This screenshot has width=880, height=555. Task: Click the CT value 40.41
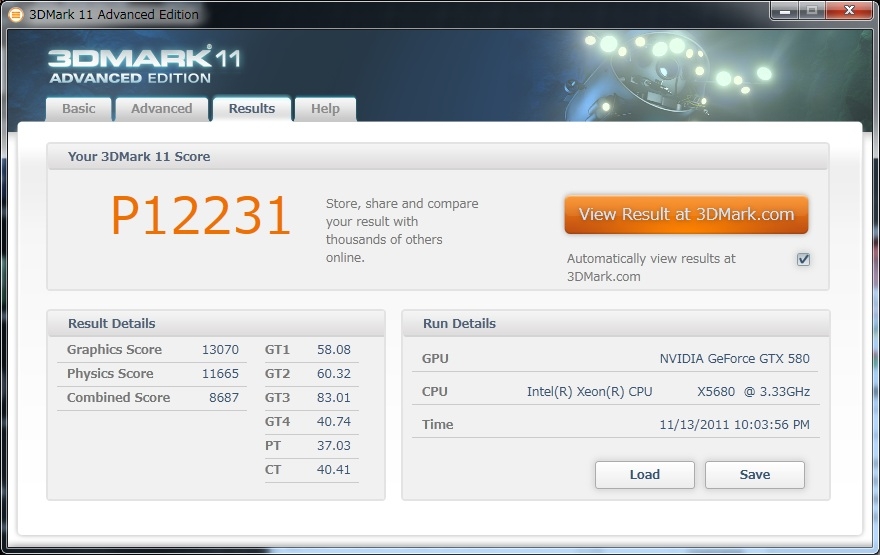click(333, 470)
